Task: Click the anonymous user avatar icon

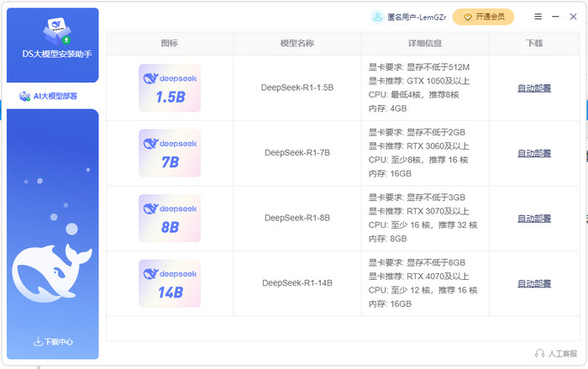Action: pos(376,17)
